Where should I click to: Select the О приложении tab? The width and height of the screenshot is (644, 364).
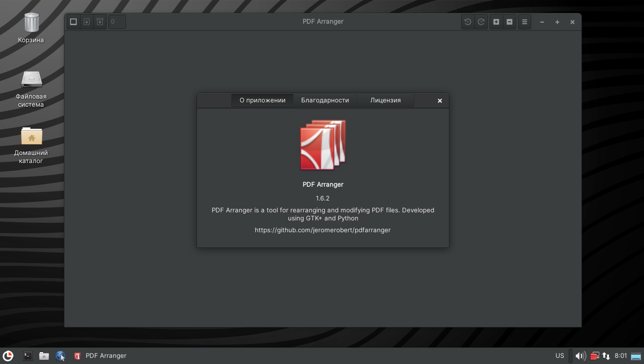click(262, 100)
